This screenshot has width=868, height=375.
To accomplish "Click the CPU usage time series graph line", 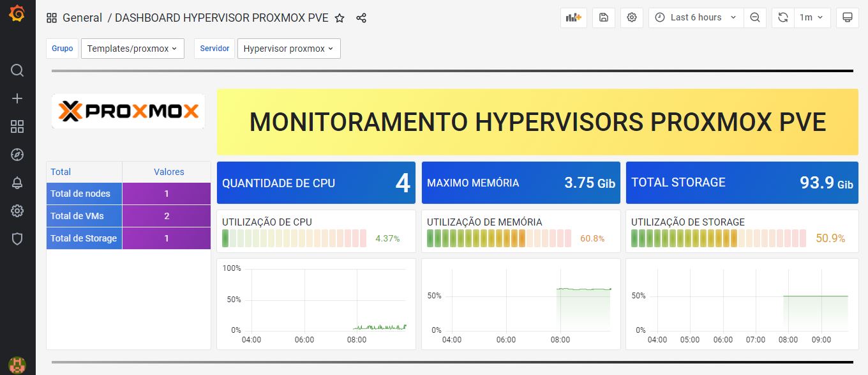I will 380,327.
